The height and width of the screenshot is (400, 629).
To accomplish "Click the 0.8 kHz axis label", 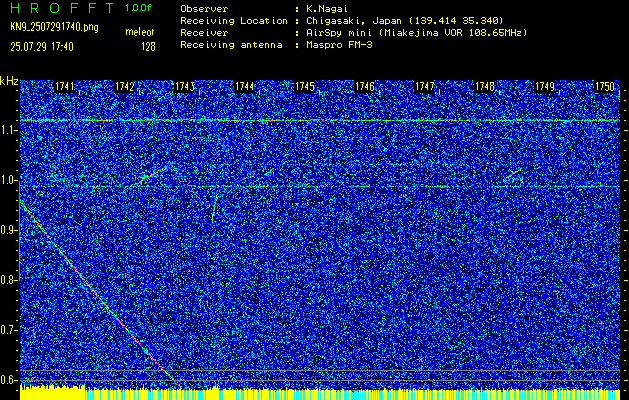I will 8,280.
